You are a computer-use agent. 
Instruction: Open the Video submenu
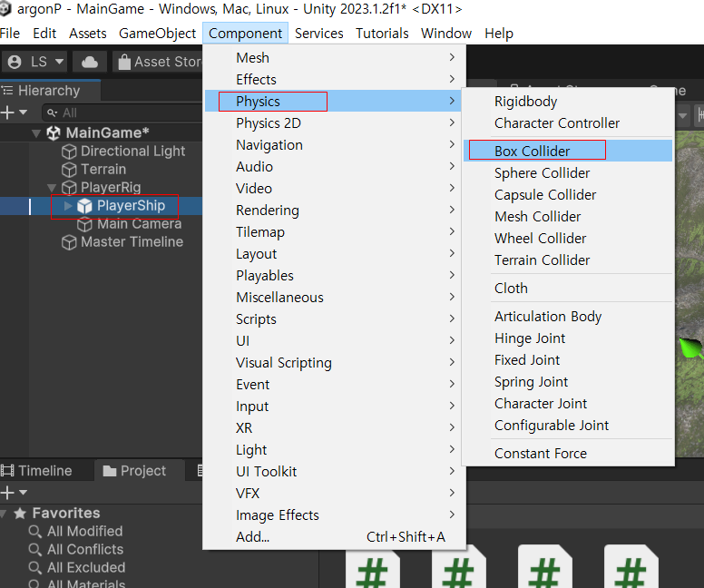tap(334, 188)
